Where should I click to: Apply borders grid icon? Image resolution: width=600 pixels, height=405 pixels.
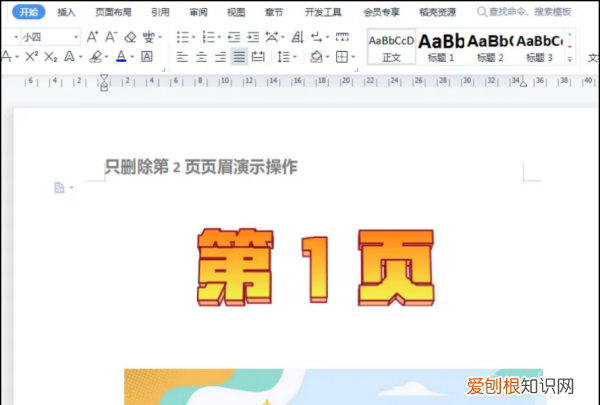click(342, 57)
